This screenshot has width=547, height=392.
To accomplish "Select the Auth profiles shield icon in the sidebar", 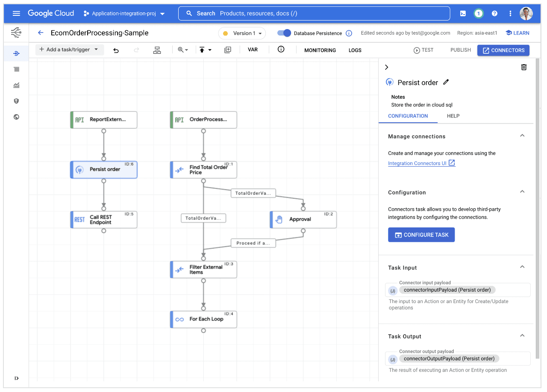I will pos(16,101).
